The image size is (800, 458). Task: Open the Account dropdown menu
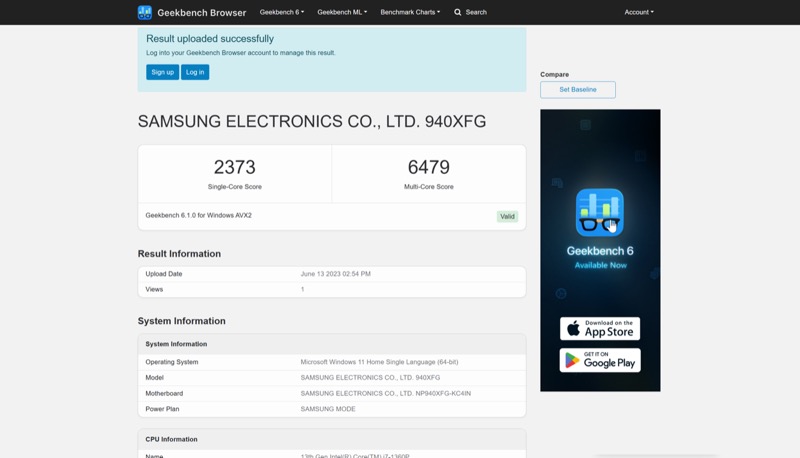click(638, 12)
